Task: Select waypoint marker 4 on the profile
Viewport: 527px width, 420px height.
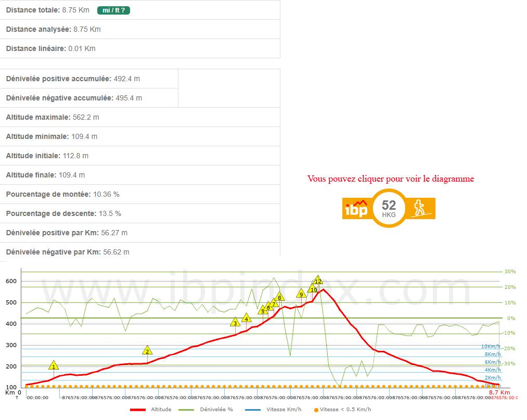Action: pos(246,319)
